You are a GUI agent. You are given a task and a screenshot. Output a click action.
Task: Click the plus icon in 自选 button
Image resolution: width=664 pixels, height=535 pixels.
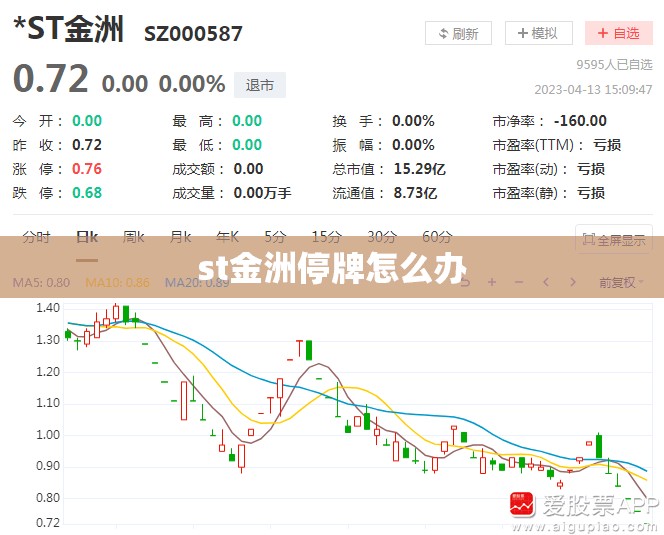[x=603, y=33]
